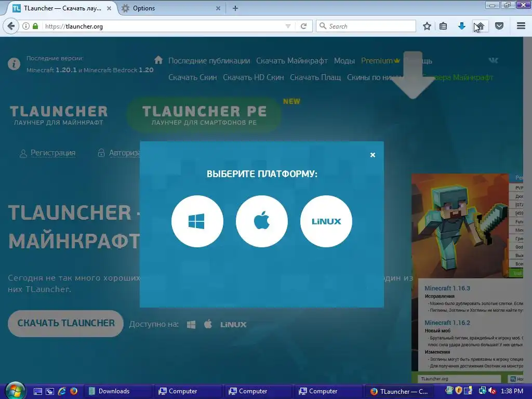This screenshot has height=399, width=532.
Task: Open the bookmarks list icon
Action: 443,26
